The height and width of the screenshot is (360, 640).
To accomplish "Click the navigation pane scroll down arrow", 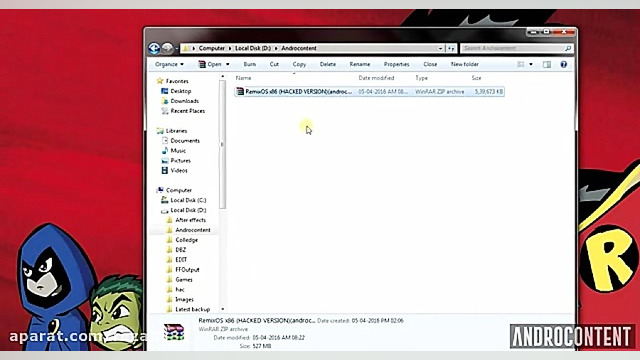I will (222, 309).
